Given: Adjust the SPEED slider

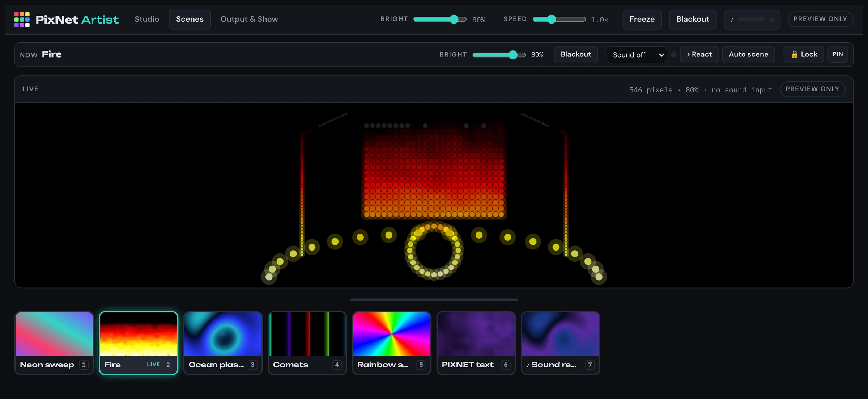Looking at the screenshot, I should tap(559, 19).
